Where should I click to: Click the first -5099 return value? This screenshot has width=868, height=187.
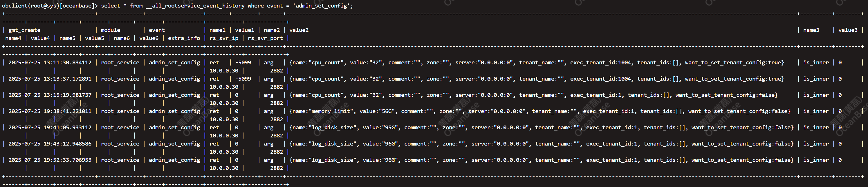pyautogui.click(x=243, y=63)
